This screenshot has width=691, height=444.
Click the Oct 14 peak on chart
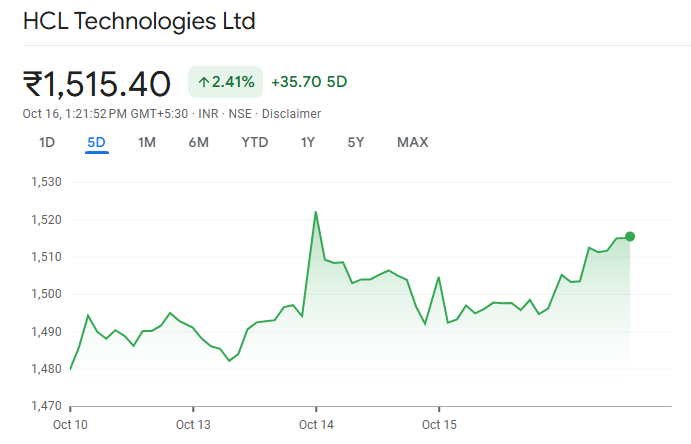316,212
